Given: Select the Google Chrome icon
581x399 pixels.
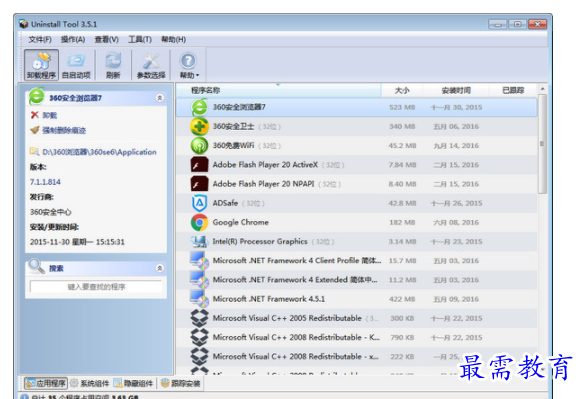Looking at the screenshot, I should [x=199, y=222].
